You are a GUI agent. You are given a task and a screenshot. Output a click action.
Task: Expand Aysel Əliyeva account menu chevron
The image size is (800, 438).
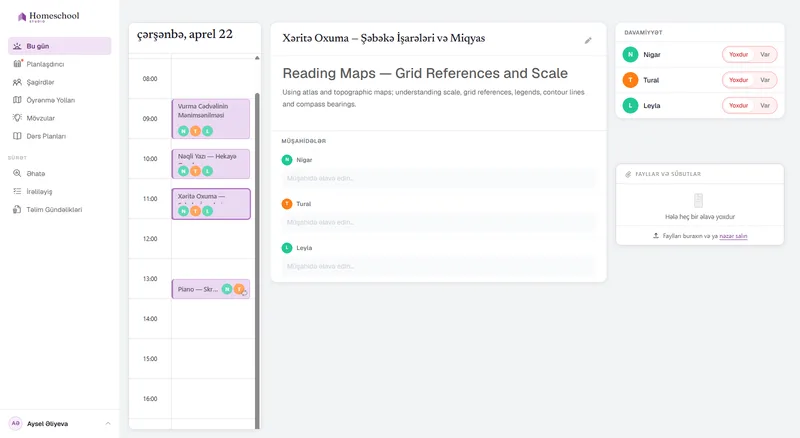108,423
